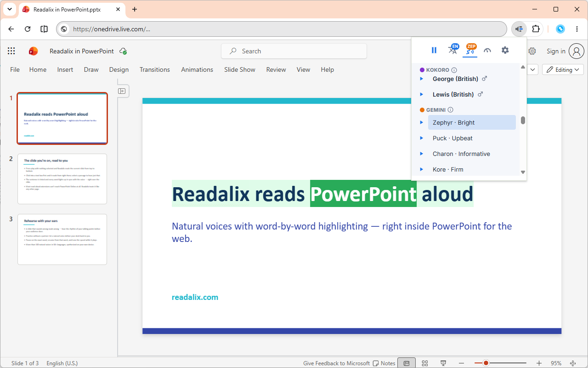588x368 pixels.
Task: Click the info icon beside GEMINI
Action: 450,110
